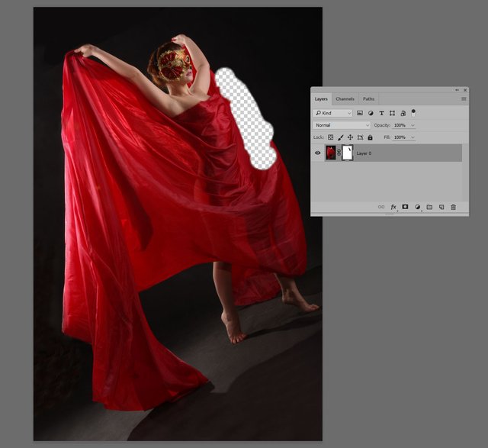The height and width of the screenshot is (448, 488).
Task: Delete layer with trash icon
Action: point(454,207)
